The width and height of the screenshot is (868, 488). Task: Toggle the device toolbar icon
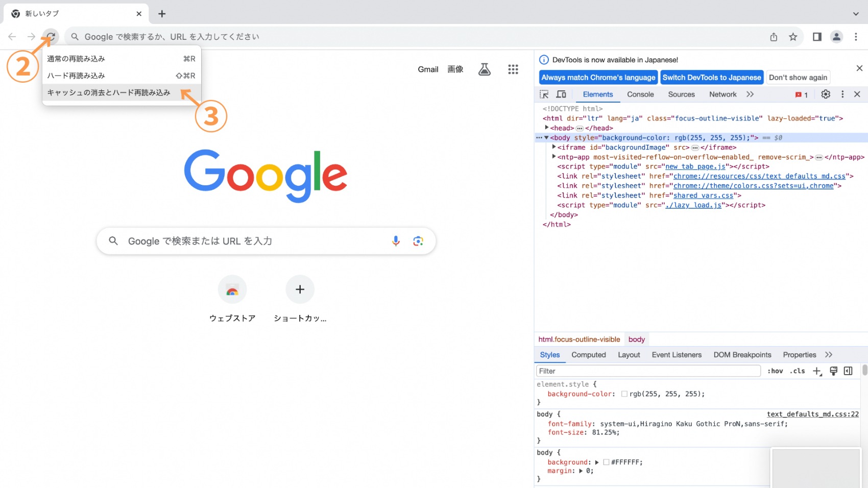click(561, 94)
